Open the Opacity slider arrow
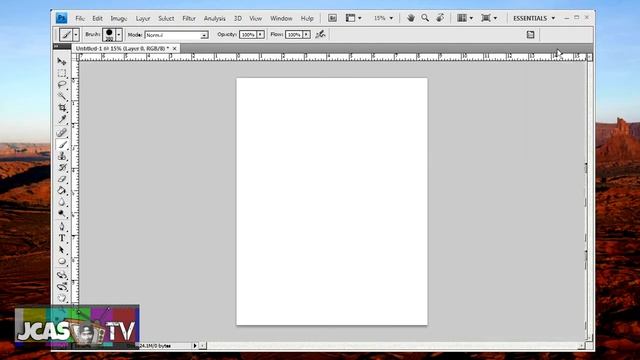640x360 pixels. click(260, 35)
